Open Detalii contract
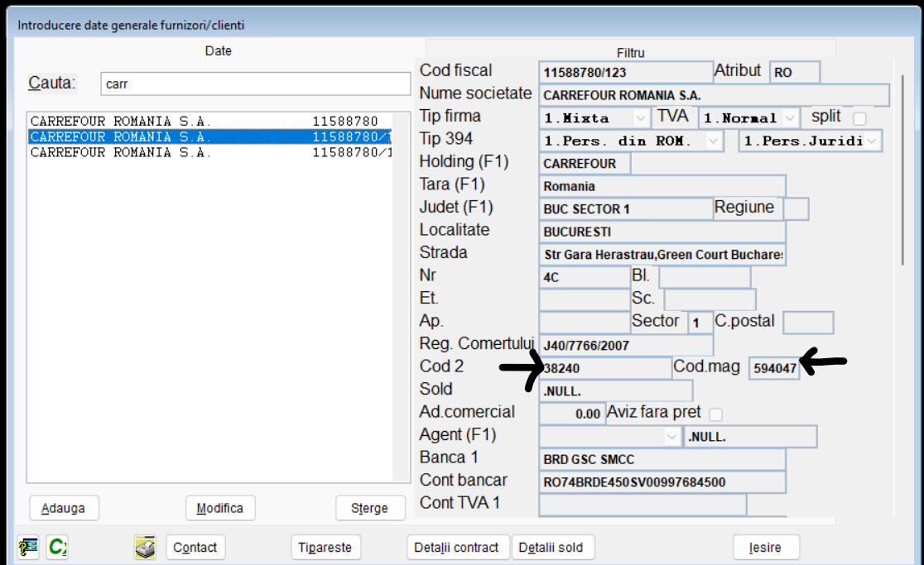This screenshot has height=565, width=924. click(x=457, y=548)
